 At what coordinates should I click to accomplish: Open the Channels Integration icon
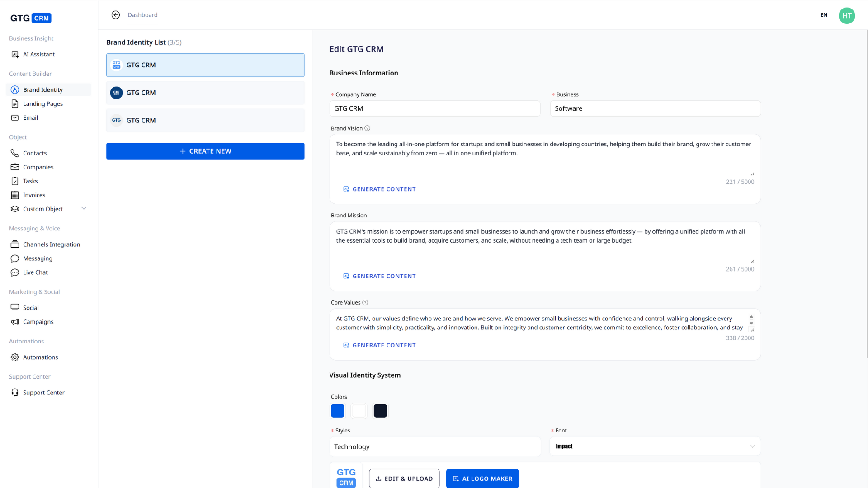[15, 244]
